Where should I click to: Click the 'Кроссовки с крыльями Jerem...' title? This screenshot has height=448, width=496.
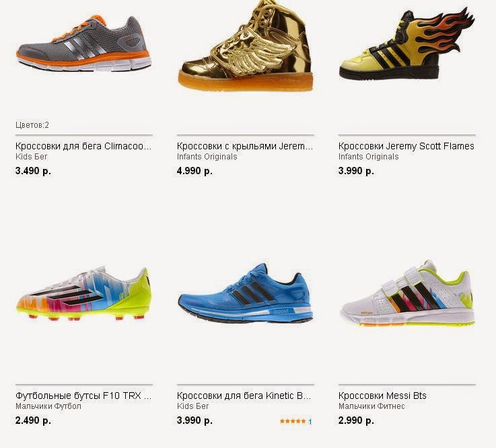[245, 146]
